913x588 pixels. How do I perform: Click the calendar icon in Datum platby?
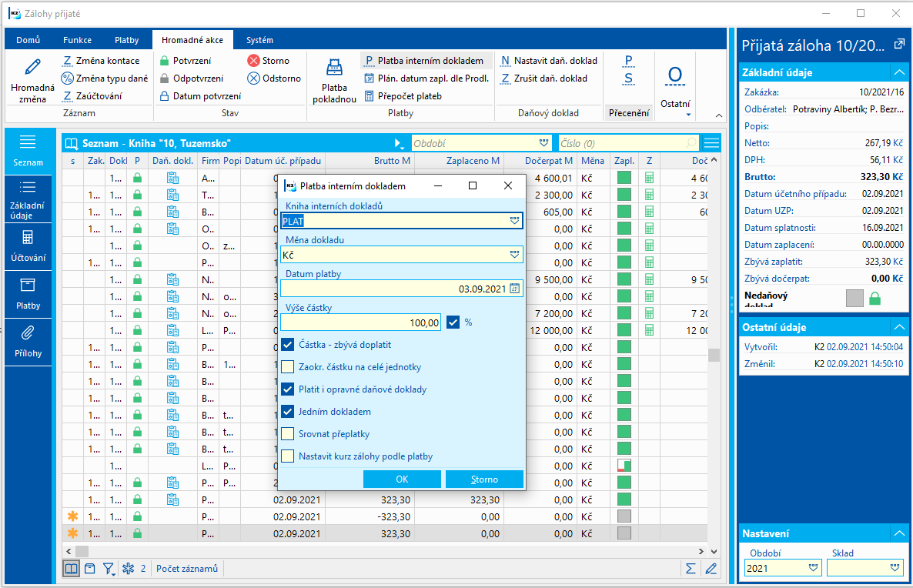515,289
